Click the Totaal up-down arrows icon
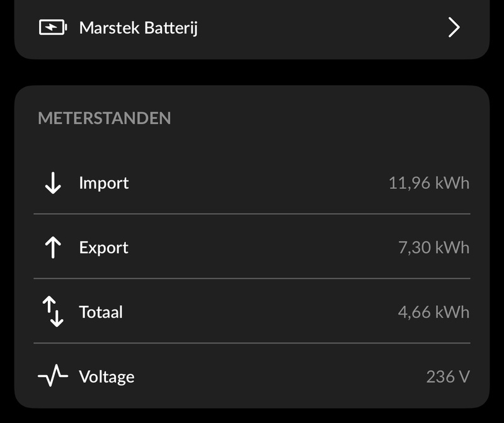Image resolution: width=504 pixels, height=423 pixels. pos(53,311)
